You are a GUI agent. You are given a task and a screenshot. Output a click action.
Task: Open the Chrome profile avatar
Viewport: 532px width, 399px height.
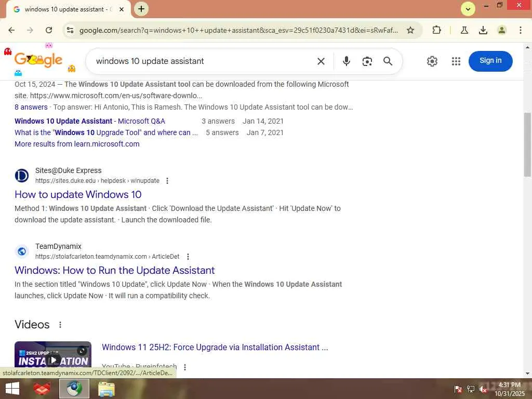502,30
